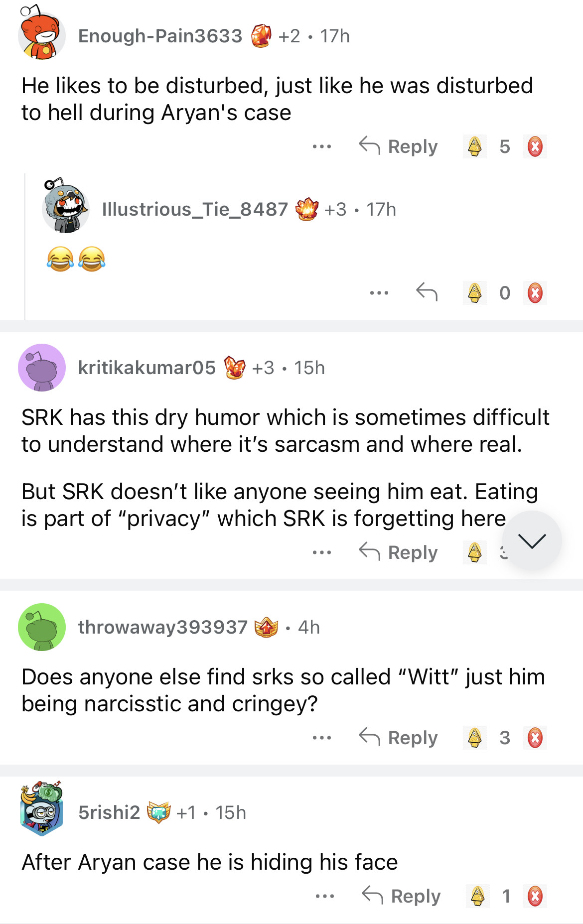This screenshot has width=583, height=924.
Task: Open kritikakumar05's user profile link
Action: pyautogui.click(x=146, y=368)
